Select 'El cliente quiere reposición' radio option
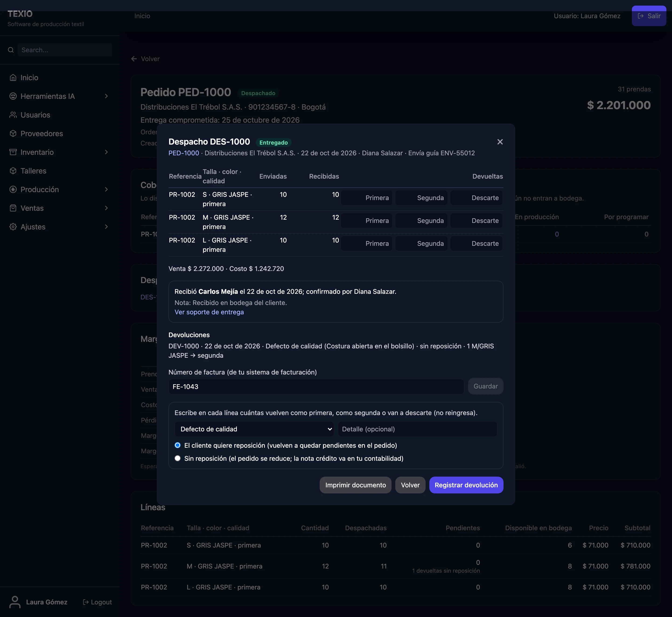Image resolution: width=672 pixels, height=617 pixels. pos(178,445)
